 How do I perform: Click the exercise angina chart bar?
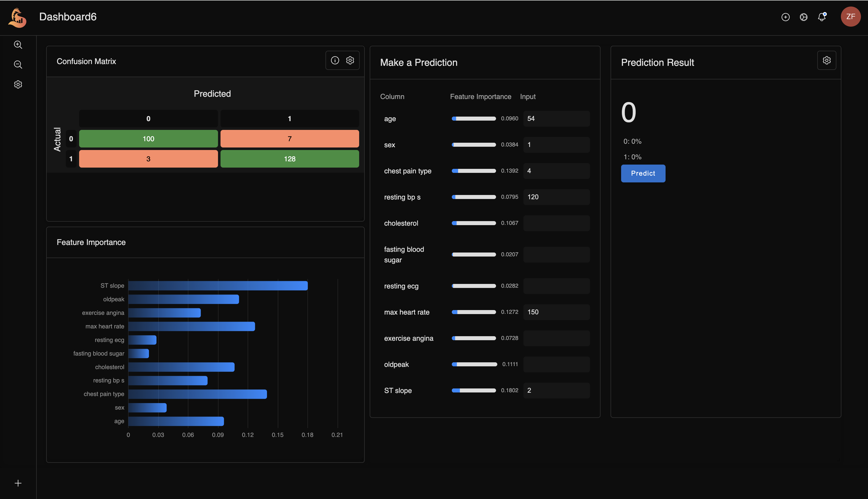[x=165, y=313]
